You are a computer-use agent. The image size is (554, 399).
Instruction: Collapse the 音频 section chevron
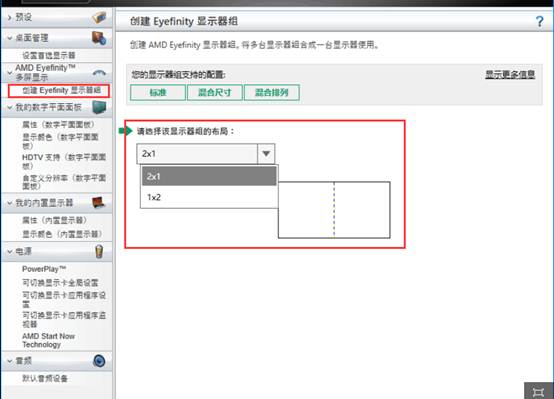pyautogui.click(x=10, y=361)
